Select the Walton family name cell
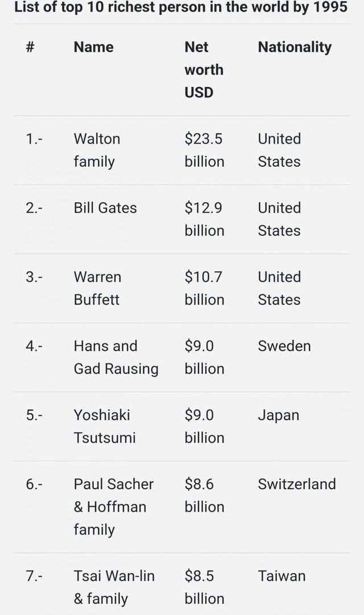Screen dimensions: 364x615 (x=97, y=150)
